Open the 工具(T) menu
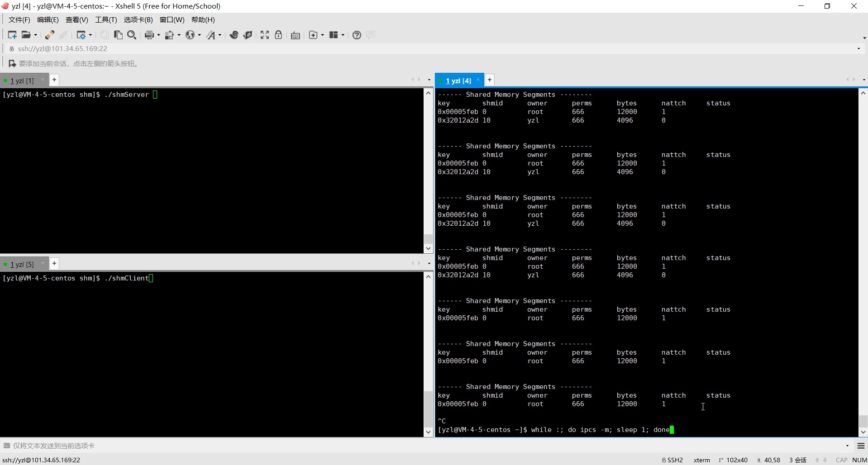 [106, 20]
